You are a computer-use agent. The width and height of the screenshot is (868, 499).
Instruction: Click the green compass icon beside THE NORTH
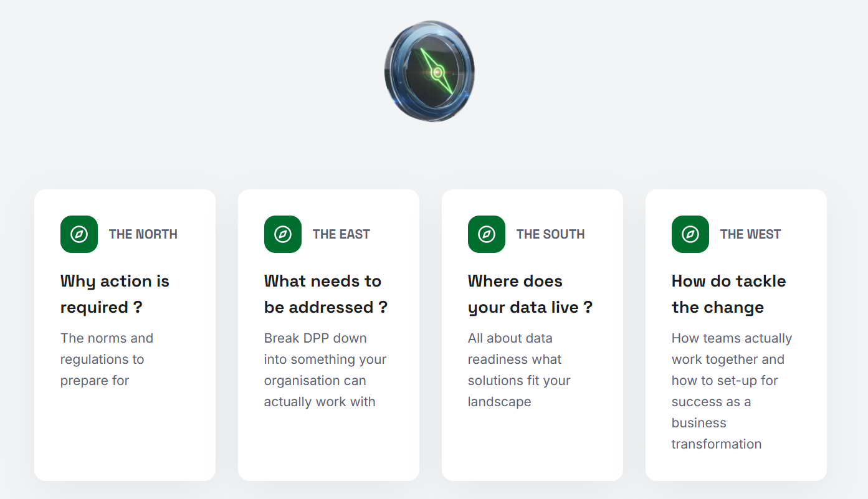(x=79, y=234)
